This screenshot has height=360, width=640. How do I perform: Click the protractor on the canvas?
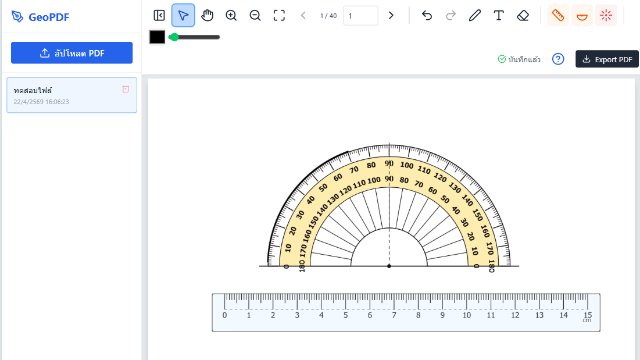tap(389, 206)
